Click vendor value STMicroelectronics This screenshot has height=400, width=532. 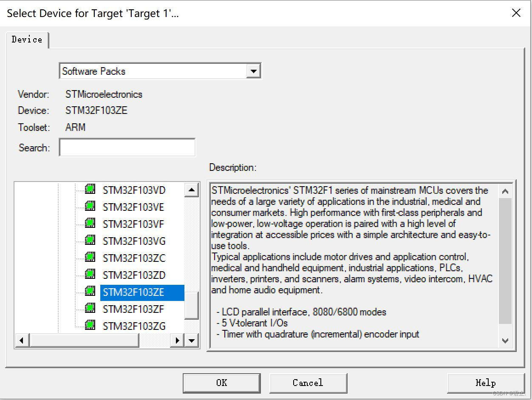(104, 94)
